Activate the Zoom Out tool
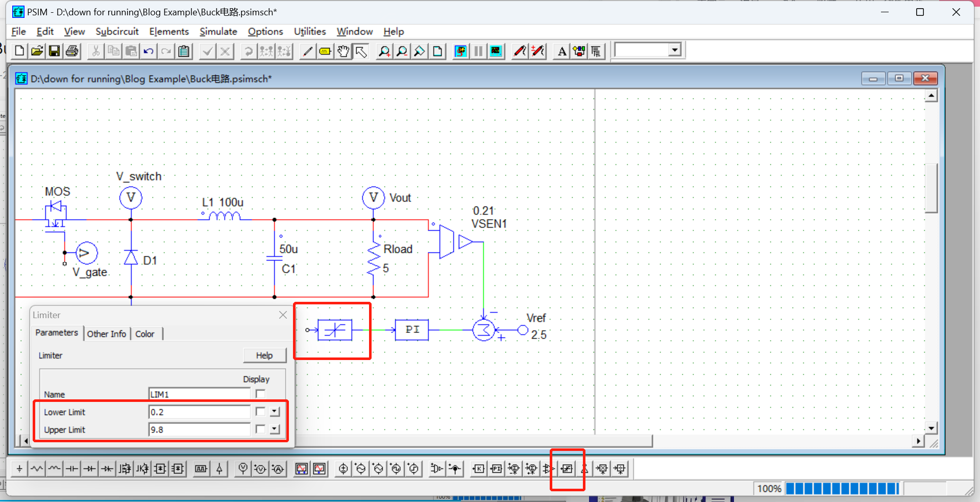This screenshot has width=980, height=502. pos(402,51)
